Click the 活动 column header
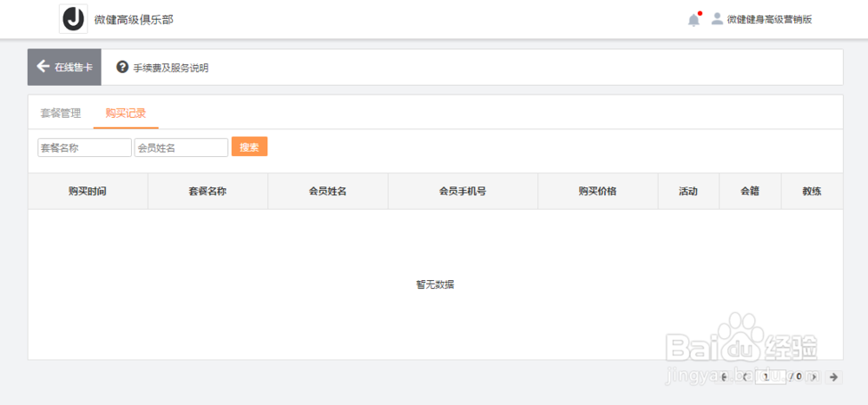Image resolution: width=868 pixels, height=405 pixels. pos(688,192)
